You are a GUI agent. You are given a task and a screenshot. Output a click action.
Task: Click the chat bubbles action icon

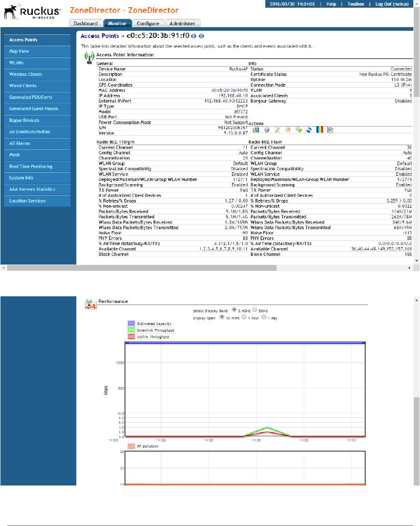coord(299,130)
